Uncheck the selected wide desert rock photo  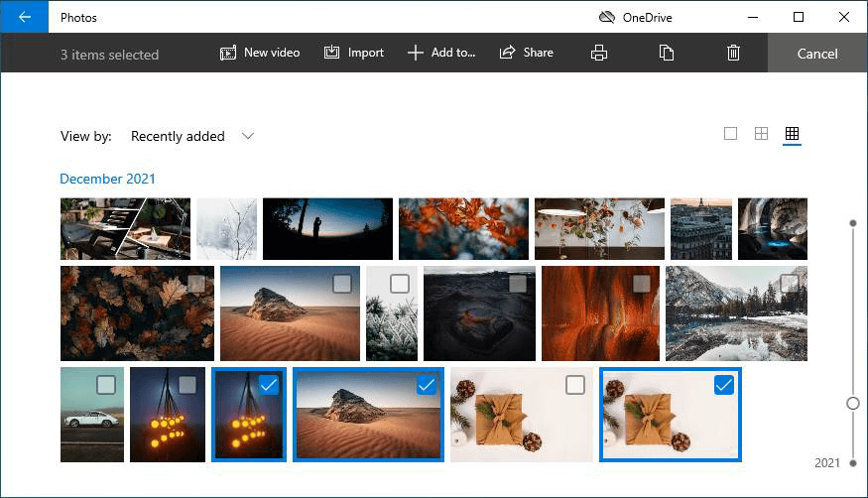click(x=427, y=385)
